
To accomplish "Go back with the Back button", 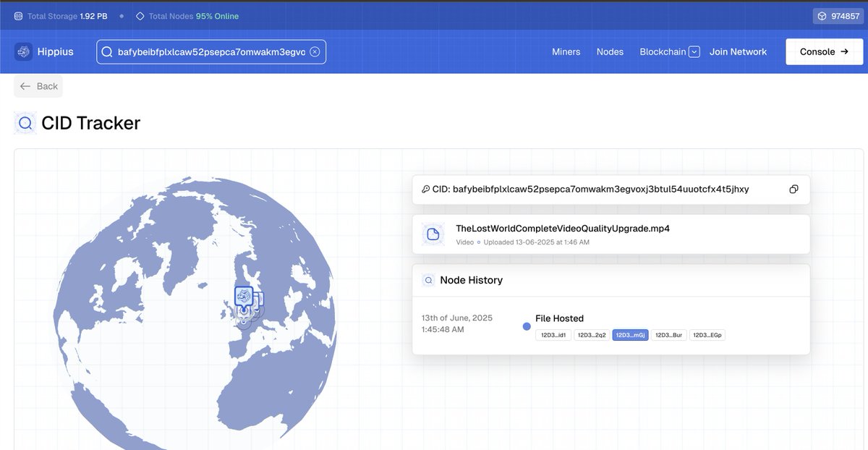I will pos(38,86).
